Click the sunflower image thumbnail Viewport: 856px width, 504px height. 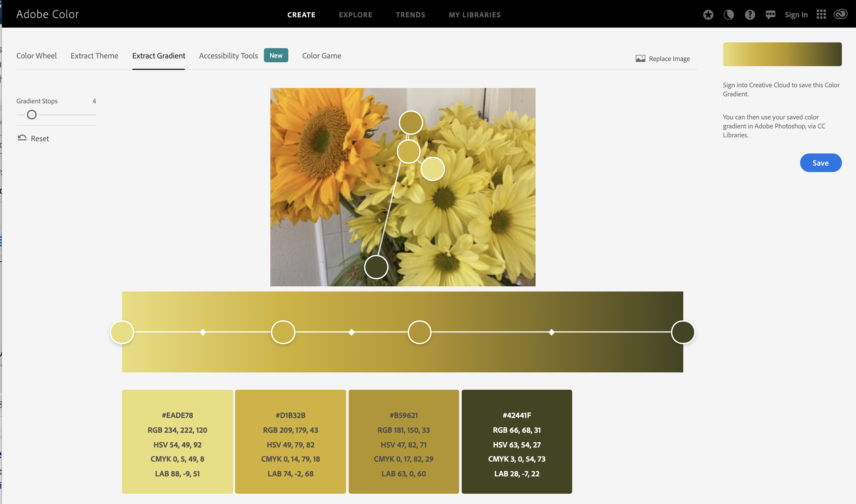coord(403,187)
